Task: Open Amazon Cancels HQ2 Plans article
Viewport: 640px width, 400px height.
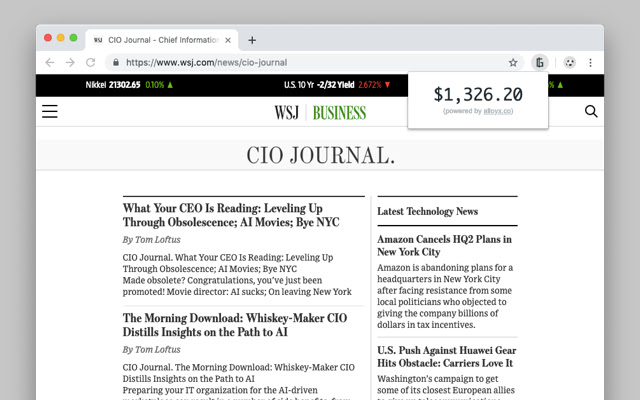Action: 444,245
